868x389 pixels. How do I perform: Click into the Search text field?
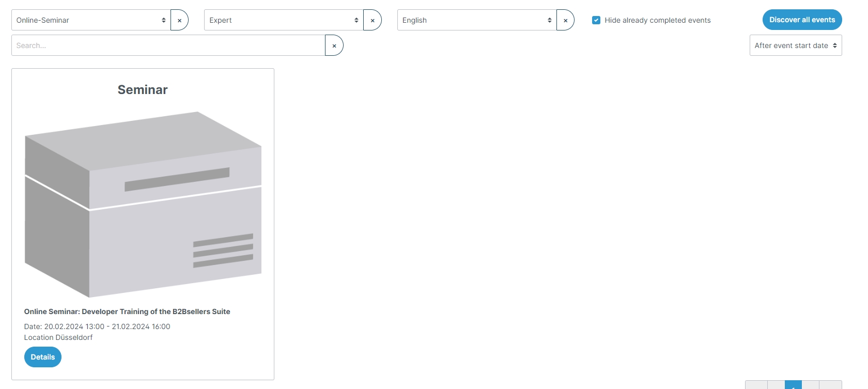point(168,45)
